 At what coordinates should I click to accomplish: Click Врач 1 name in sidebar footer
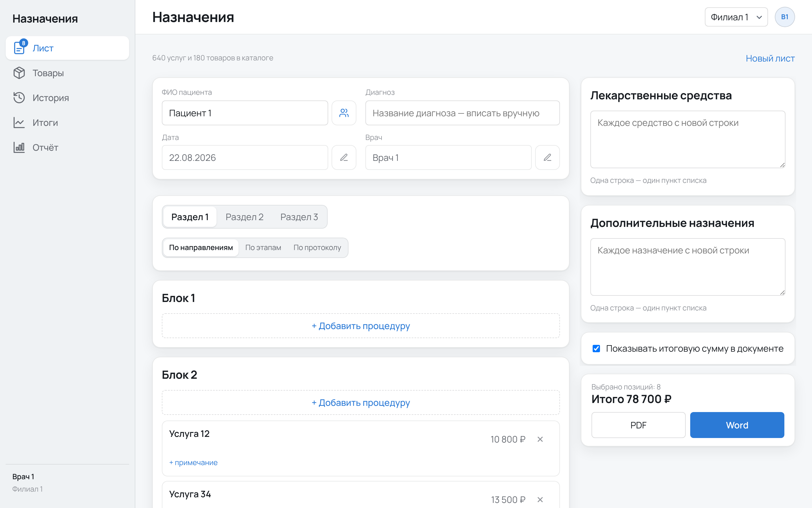click(23, 476)
